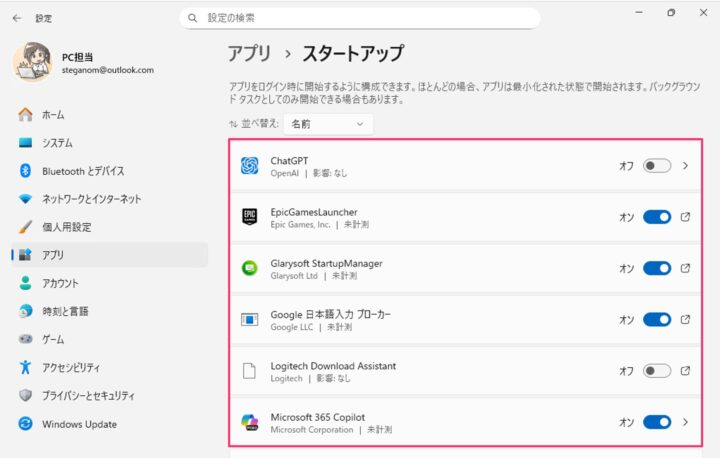720x458 pixels.
Task: Open Bluetooth とデバイス settings section
Action: (x=83, y=171)
